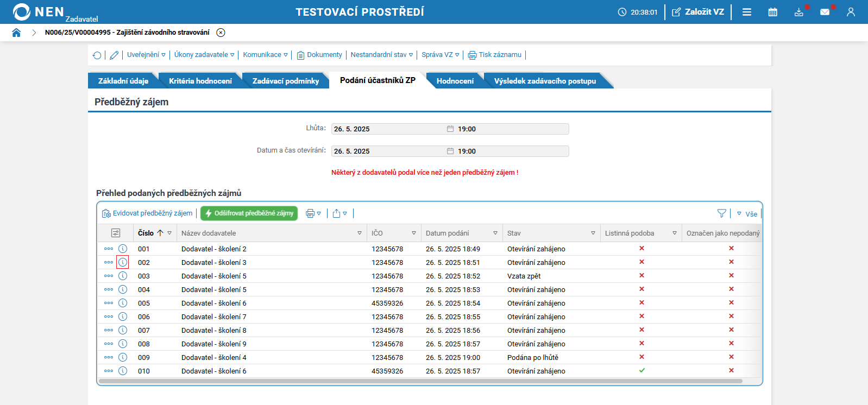Viewport: 868px width, 405px height.
Task: Expand the Úkony zadavatele menu
Action: [x=204, y=55]
